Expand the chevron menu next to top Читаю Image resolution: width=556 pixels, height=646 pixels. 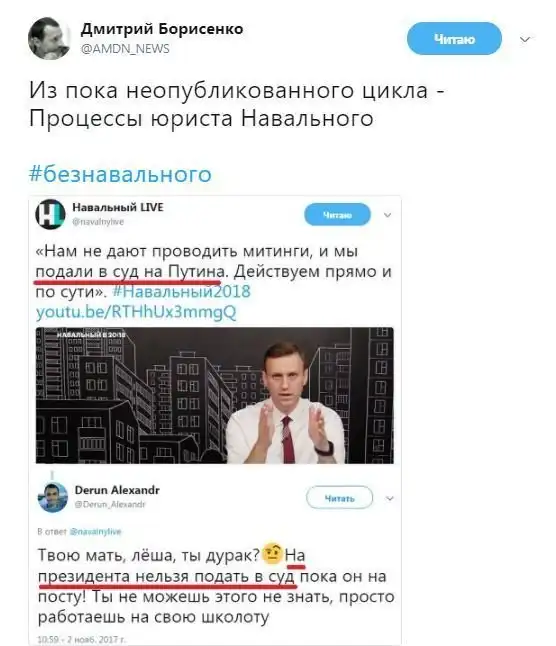coord(525,40)
